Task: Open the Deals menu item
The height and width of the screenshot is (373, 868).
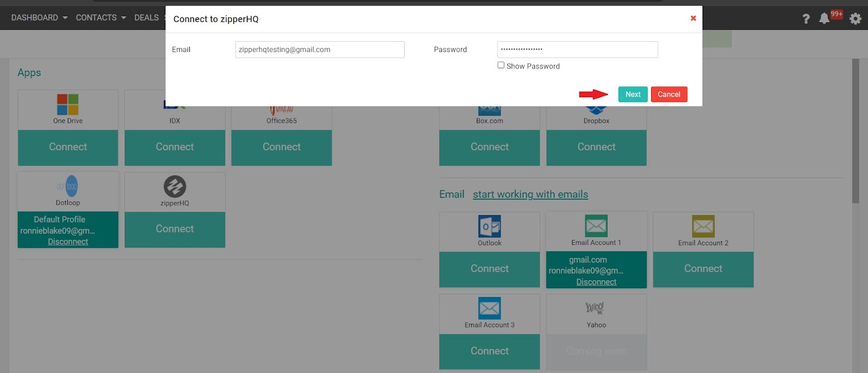Action: (x=146, y=17)
